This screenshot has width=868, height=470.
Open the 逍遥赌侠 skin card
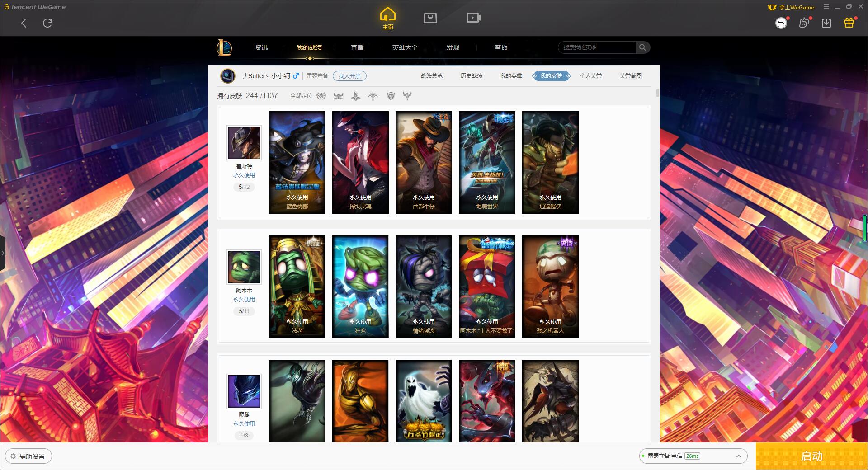click(x=550, y=162)
